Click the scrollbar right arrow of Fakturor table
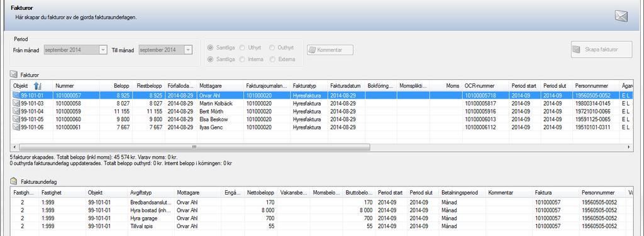The width and height of the screenshot is (644, 236). pyautogui.click(x=629, y=147)
